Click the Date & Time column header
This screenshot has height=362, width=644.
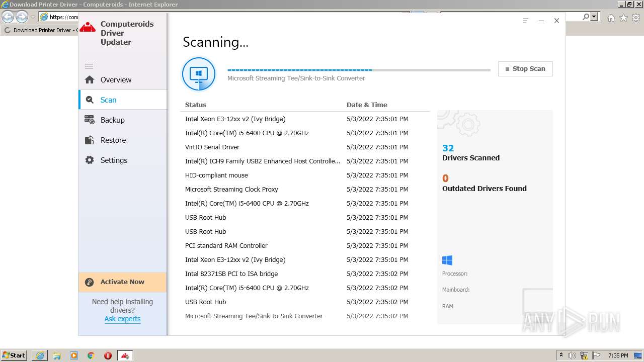click(367, 105)
